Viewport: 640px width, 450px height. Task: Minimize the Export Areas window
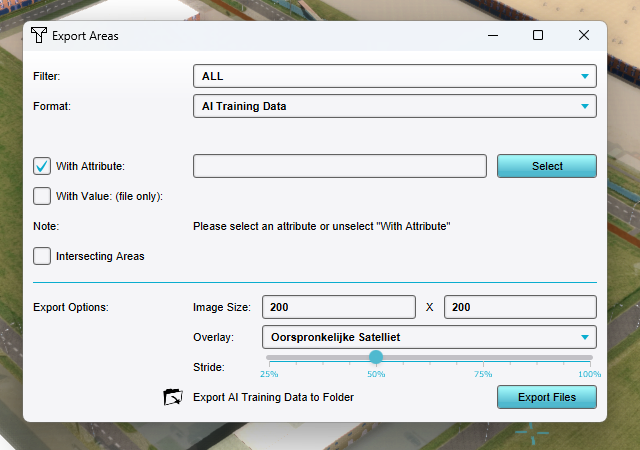493,36
